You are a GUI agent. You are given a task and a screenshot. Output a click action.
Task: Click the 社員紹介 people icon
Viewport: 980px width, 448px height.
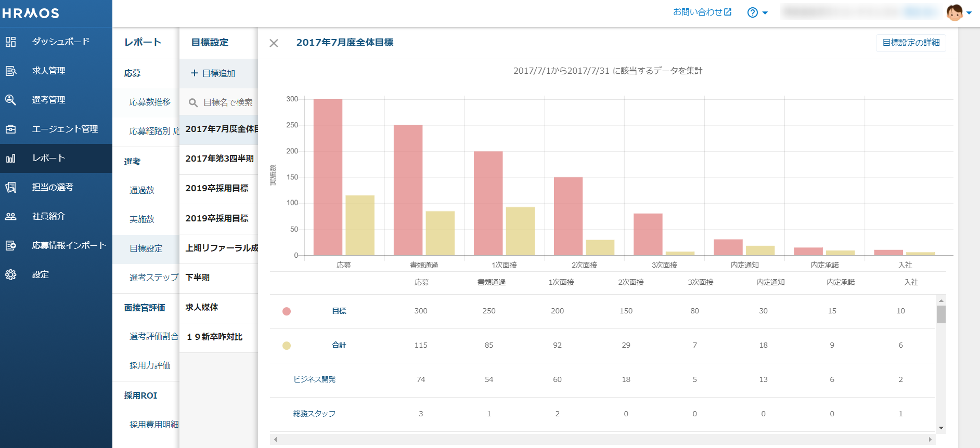pos(11,216)
